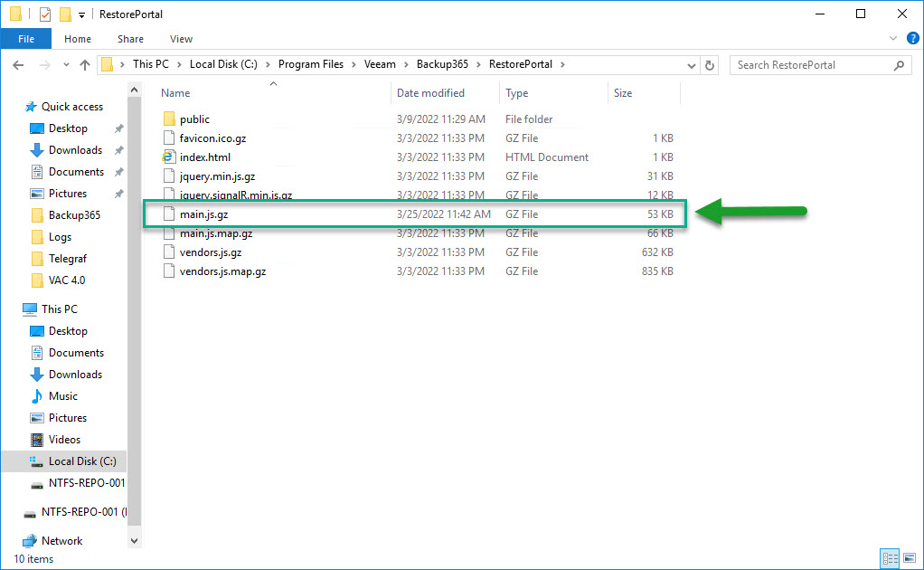Image resolution: width=924 pixels, height=570 pixels.
Task: Click the Back navigation arrow
Action: (x=18, y=65)
